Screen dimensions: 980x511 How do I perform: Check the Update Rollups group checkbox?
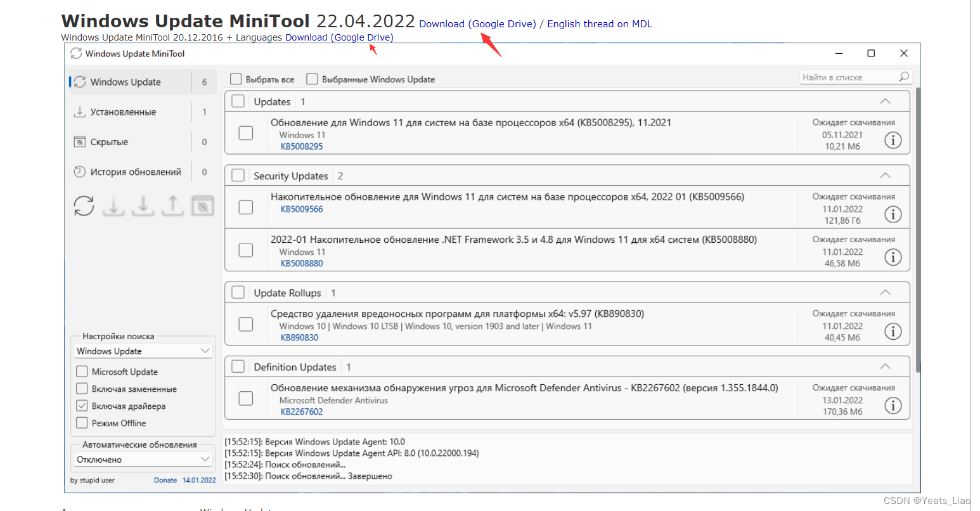pos(238,292)
